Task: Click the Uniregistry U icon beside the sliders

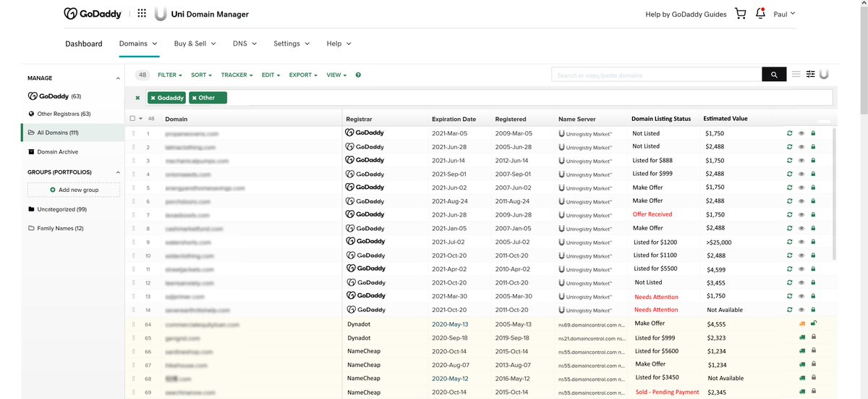Action: [824, 75]
